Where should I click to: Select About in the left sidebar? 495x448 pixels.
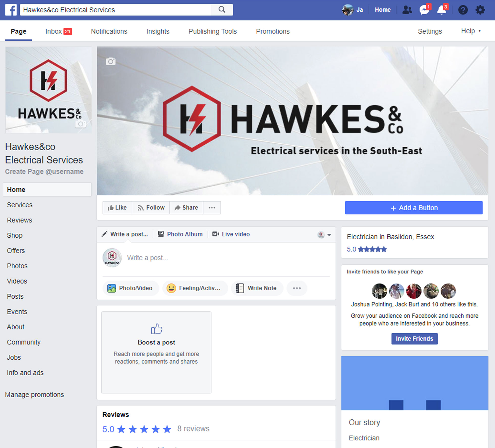[x=16, y=327]
